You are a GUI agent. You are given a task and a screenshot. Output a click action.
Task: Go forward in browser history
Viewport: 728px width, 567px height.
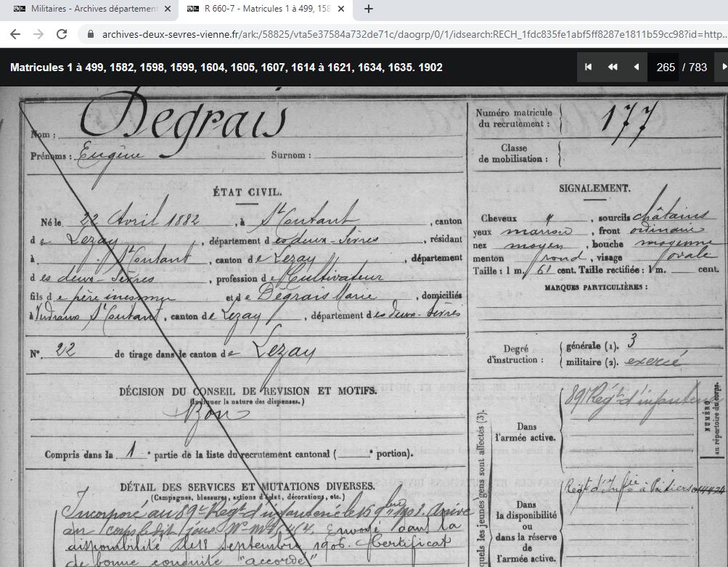coord(38,34)
